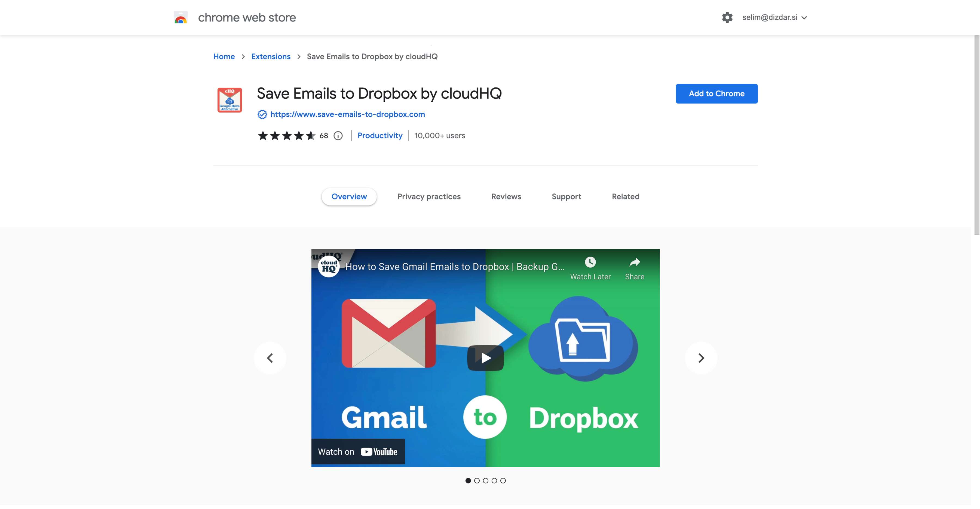Click the cloudHQ extension icon
The image size is (980, 509).
(x=229, y=100)
